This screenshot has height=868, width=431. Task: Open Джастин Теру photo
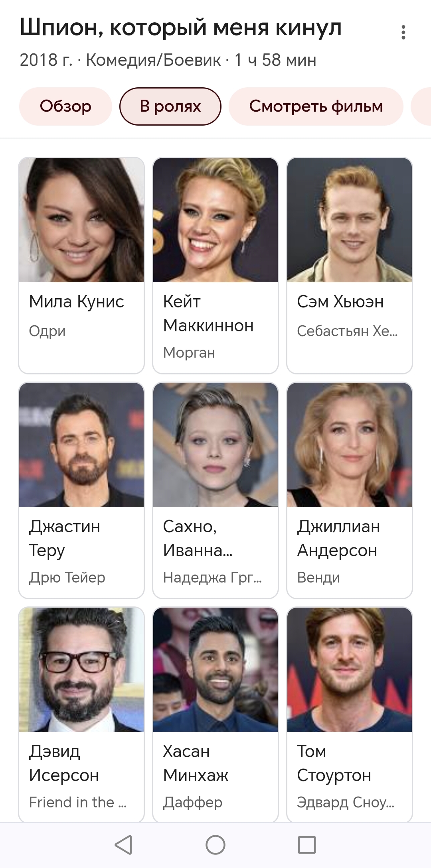(x=81, y=445)
